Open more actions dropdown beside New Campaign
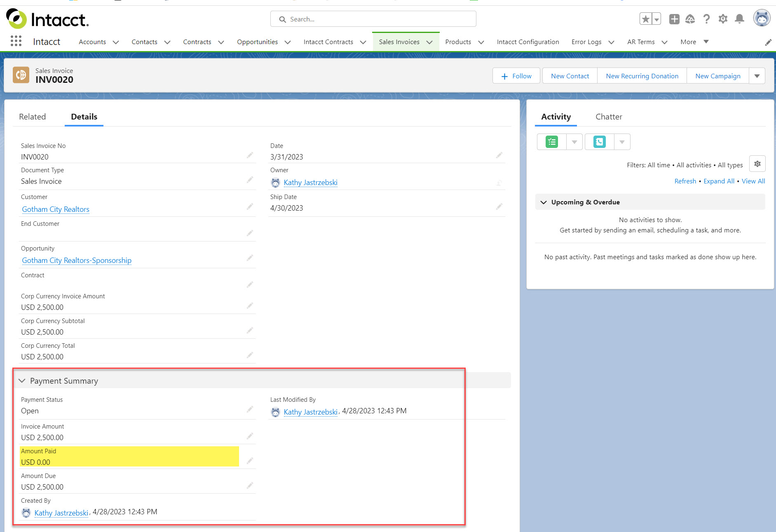Image resolution: width=776 pixels, height=532 pixels. tap(757, 76)
